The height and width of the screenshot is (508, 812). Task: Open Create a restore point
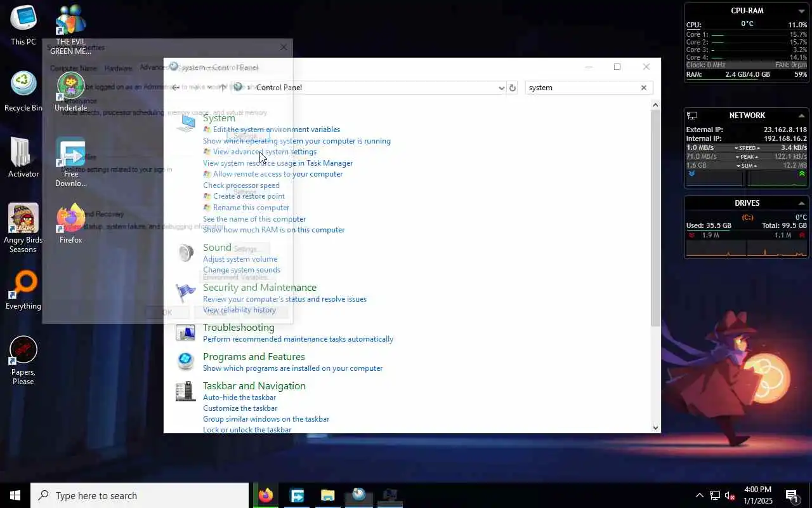click(x=249, y=196)
